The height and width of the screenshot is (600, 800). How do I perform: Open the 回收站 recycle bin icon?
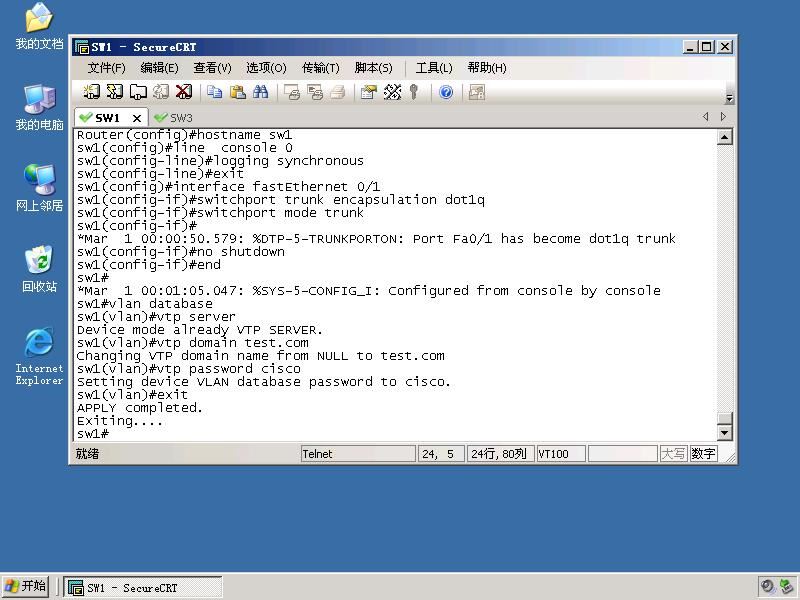(x=39, y=269)
